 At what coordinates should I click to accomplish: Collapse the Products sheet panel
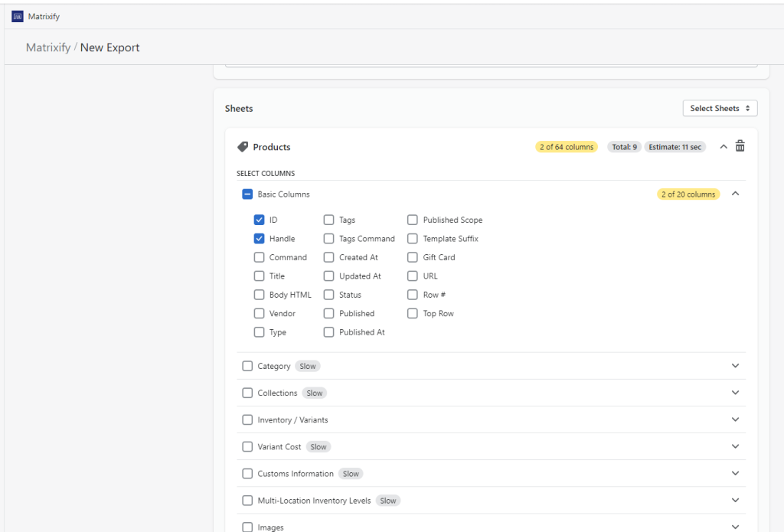tap(724, 146)
